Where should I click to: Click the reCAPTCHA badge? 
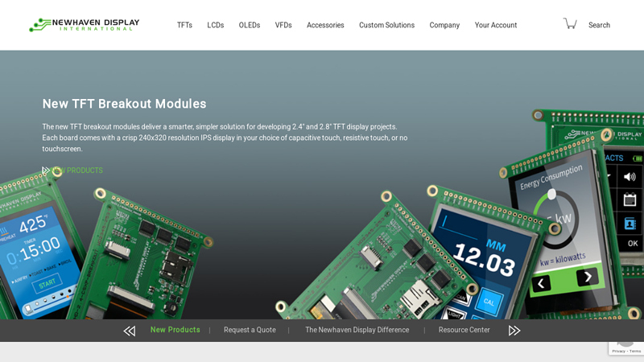click(625, 342)
